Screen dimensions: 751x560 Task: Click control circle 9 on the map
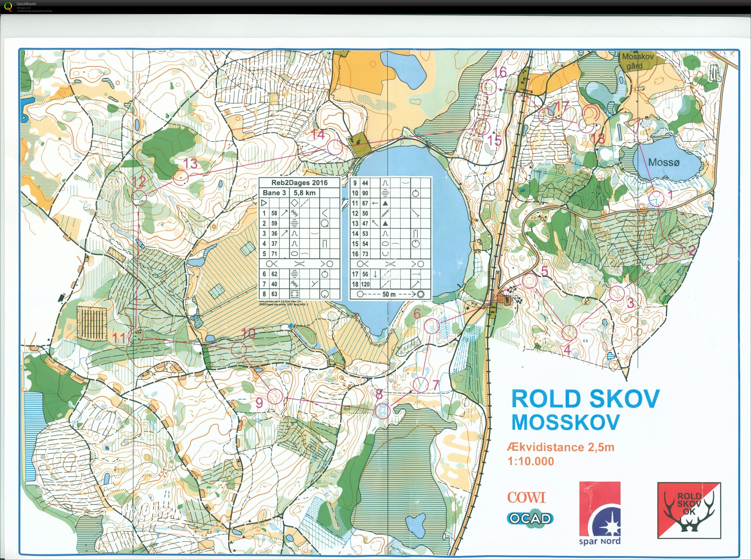[275, 396]
